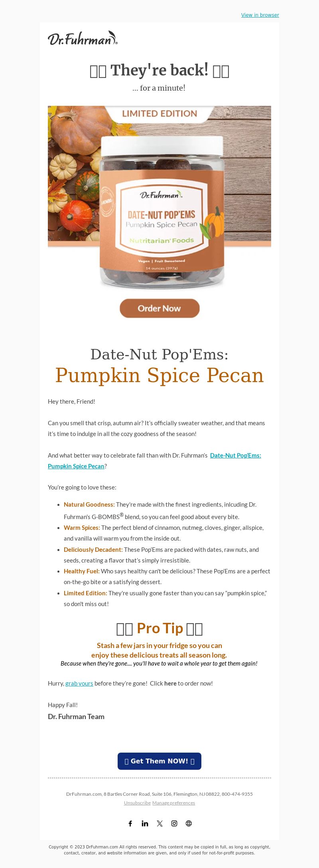This screenshot has height=868, width=319.
Task: Click the Get Them NOW! button
Action: pyautogui.click(x=159, y=761)
